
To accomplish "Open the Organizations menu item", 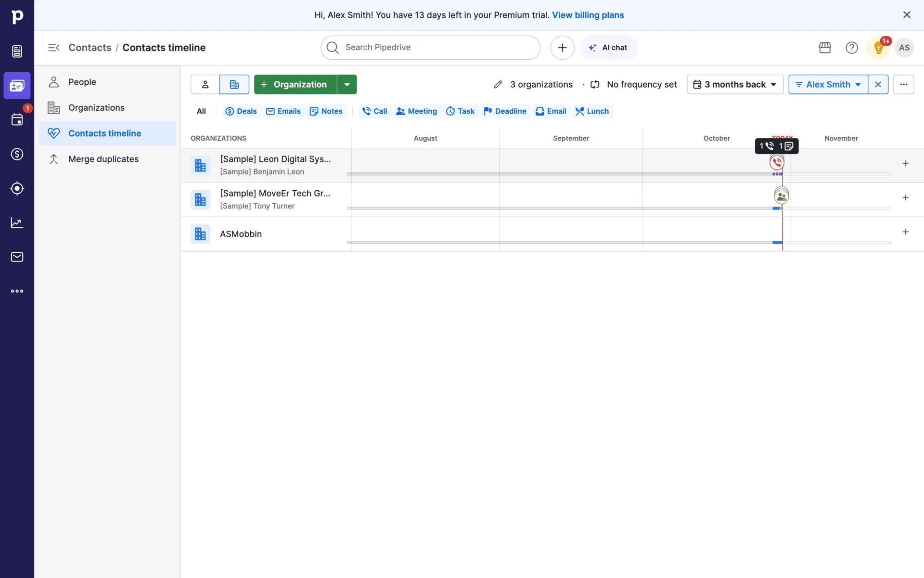I will pyautogui.click(x=96, y=108).
